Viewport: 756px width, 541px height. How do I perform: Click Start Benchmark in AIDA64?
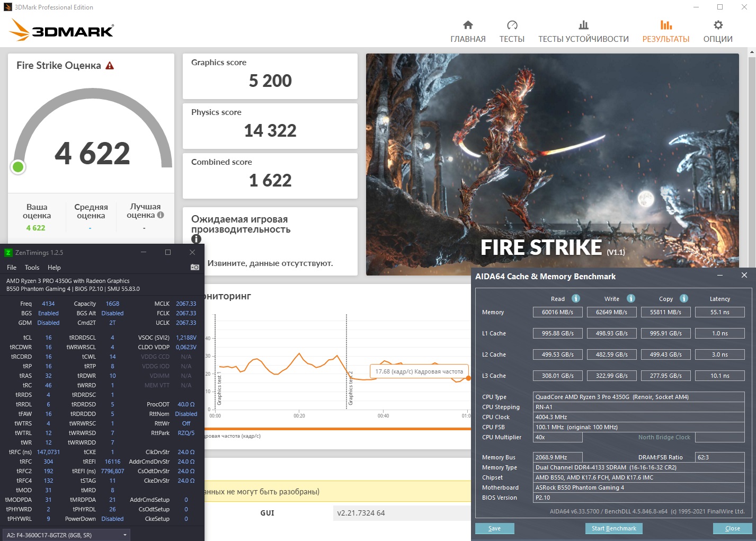[x=613, y=528]
